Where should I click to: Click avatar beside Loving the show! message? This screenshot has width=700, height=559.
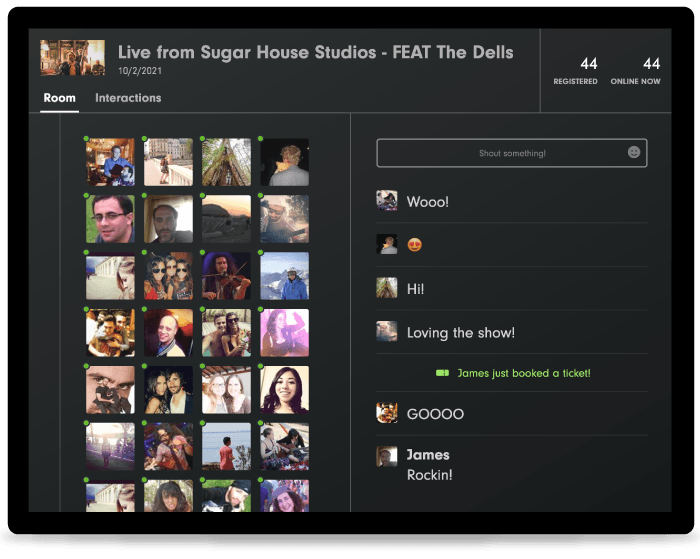387,331
